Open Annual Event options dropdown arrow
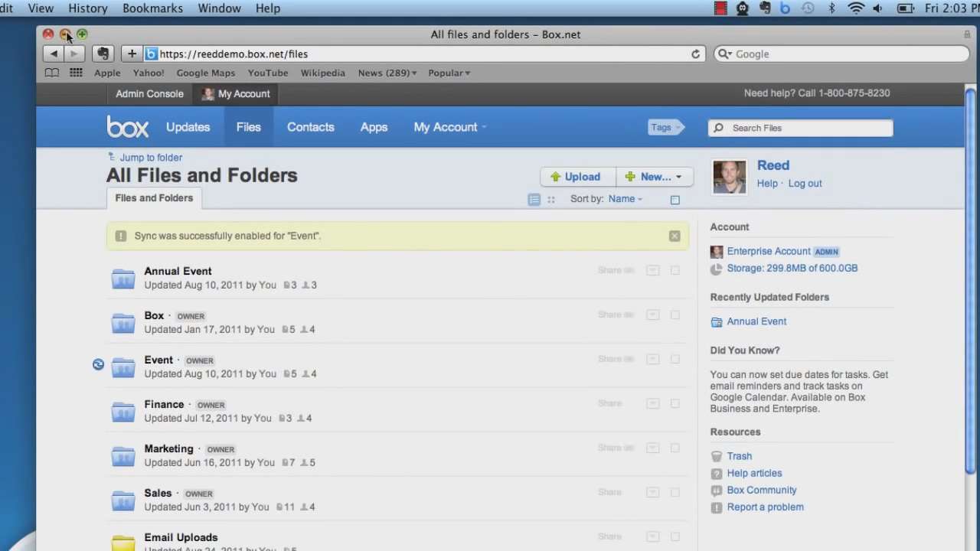Viewport: 980px width, 551px height. tap(652, 270)
